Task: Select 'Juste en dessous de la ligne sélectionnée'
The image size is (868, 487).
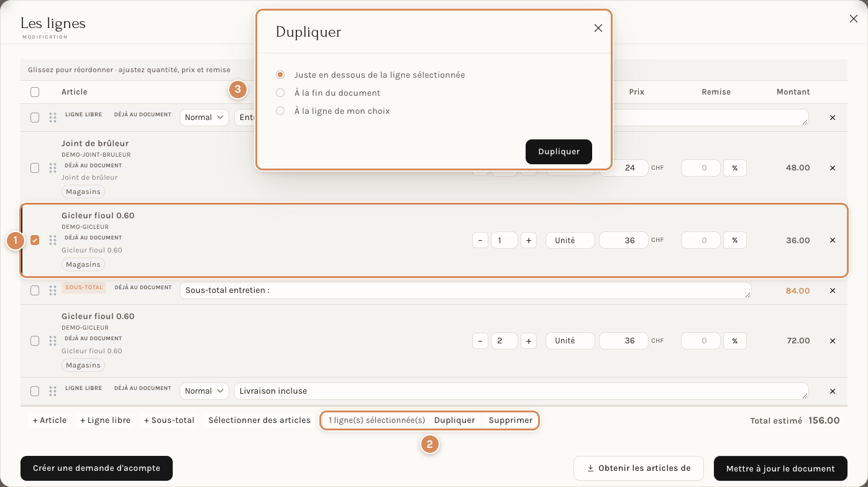Action: pyautogui.click(x=281, y=75)
